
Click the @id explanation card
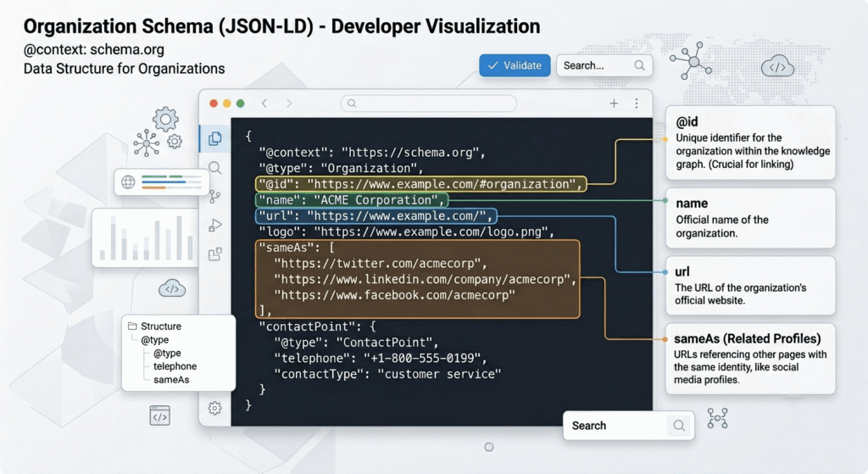coord(750,142)
